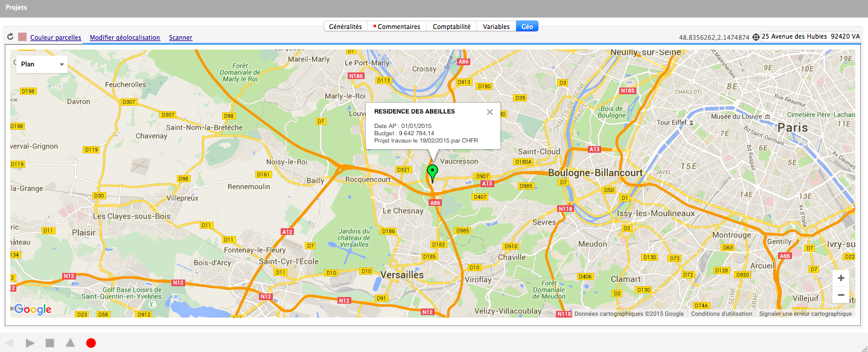Click the grey stop square button
Image resolution: width=868 pixels, height=352 pixels.
50,343
